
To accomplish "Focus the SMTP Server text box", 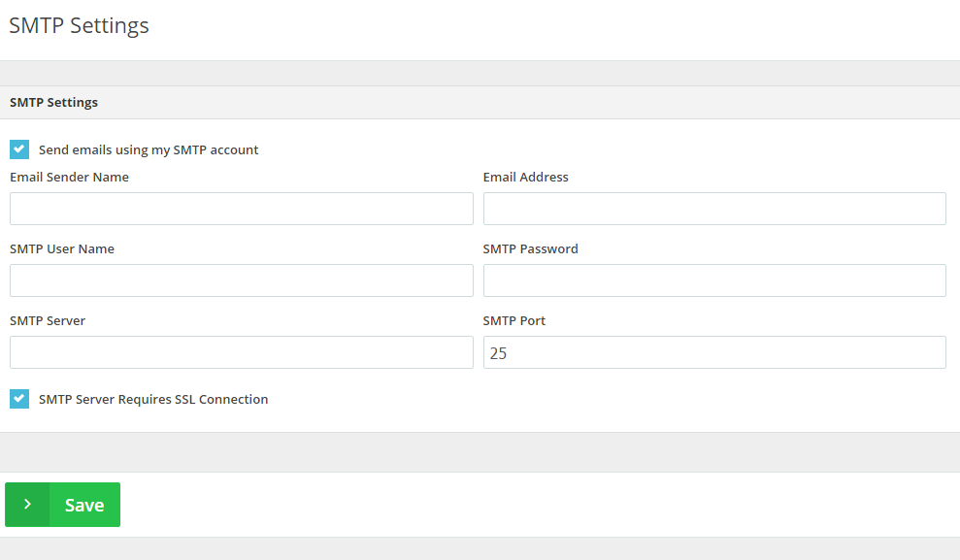I will [242, 352].
